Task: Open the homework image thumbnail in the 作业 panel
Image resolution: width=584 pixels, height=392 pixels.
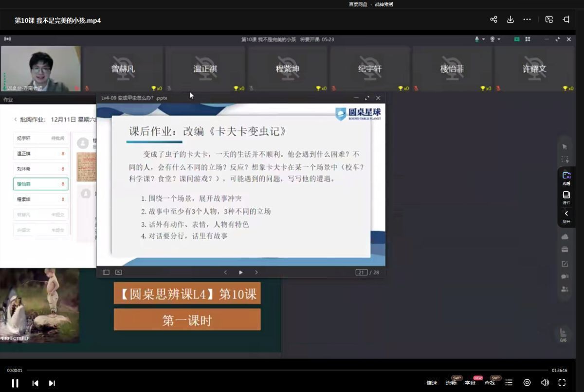Action: (87, 166)
